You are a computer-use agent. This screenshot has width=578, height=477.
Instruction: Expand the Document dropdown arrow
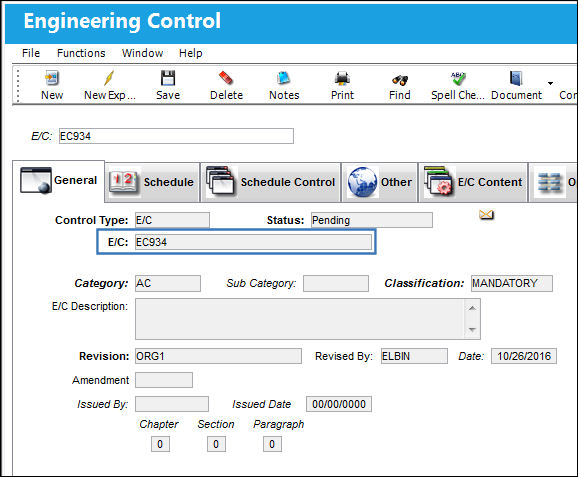tap(550, 83)
